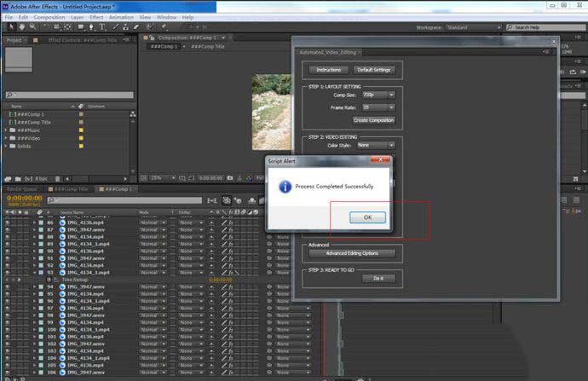This screenshot has width=588, height=381.
Task: Switch to the Render Queue tab
Action: (x=23, y=188)
